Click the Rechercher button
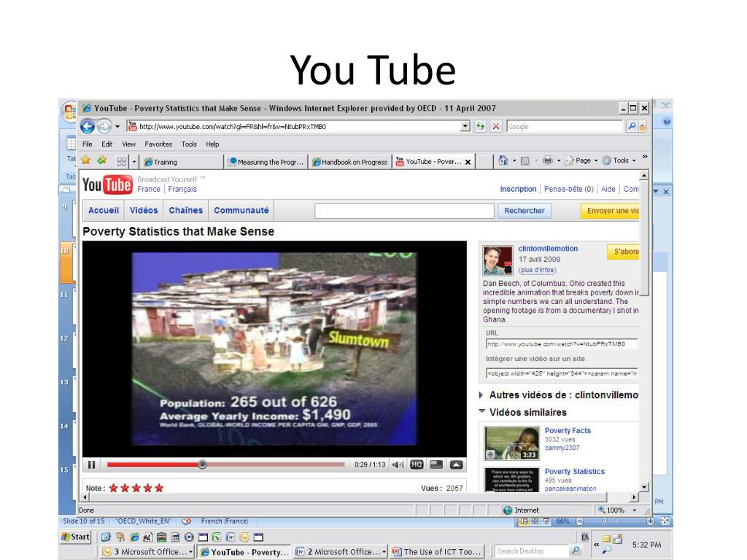 [x=524, y=211]
